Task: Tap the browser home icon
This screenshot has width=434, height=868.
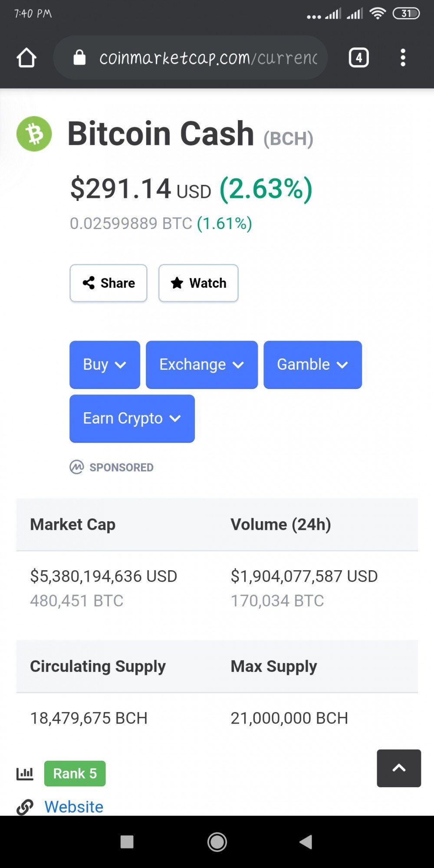Action: click(26, 58)
